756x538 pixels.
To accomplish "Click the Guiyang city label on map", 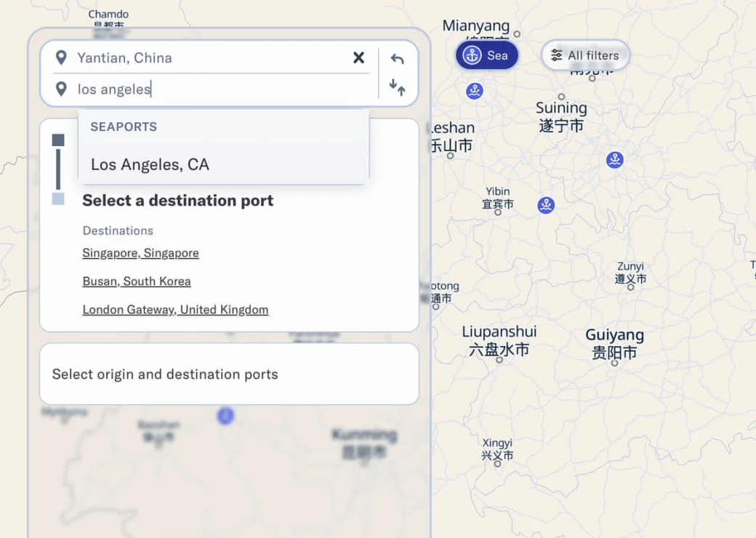I will click(x=614, y=334).
